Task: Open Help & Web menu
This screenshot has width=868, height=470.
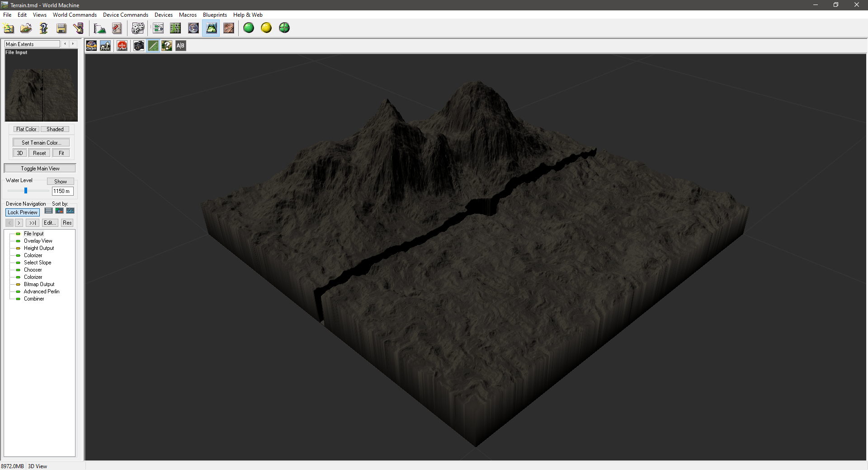Action: [x=248, y=15]
